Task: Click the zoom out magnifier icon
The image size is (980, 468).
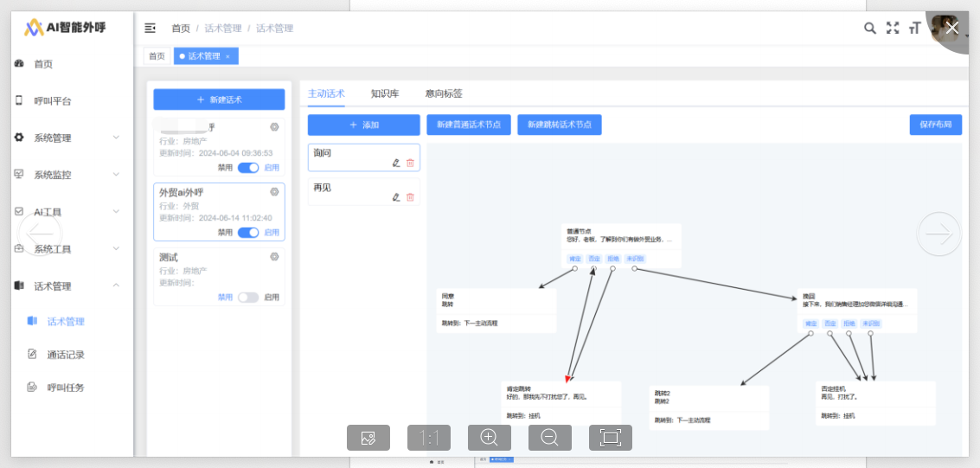Action: (550, 438)
